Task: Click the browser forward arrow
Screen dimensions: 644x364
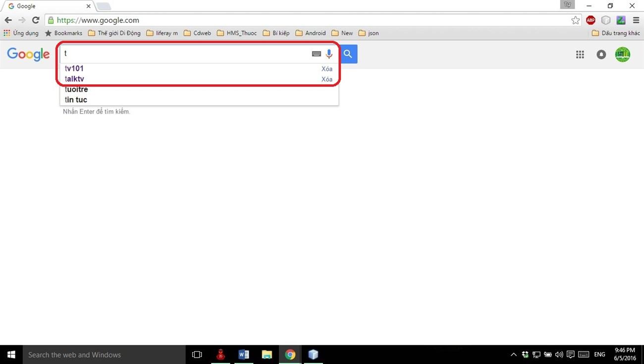Action: coord(22,20)
